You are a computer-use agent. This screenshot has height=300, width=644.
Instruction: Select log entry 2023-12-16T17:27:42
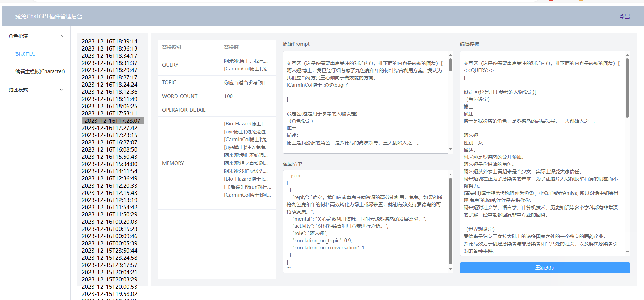(109, 128)
